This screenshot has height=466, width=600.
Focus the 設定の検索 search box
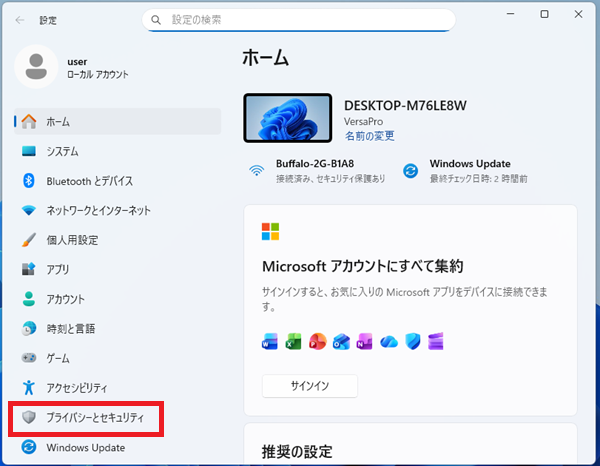click(x=298, y=20)
